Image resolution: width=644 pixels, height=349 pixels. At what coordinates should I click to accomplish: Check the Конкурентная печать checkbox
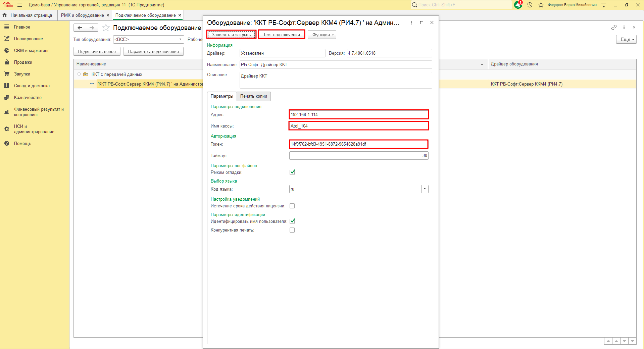(x=292, y=230)
